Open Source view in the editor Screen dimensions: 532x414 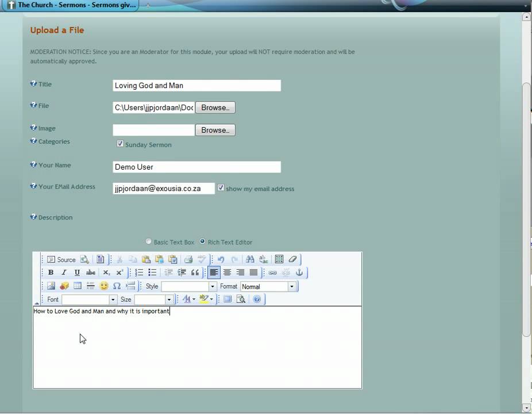[x=61, y=260]
